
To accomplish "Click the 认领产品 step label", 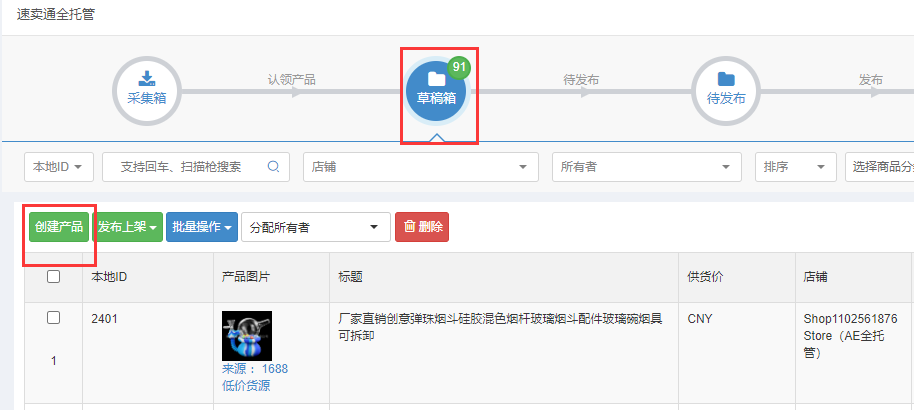I will [x=291, y=79].
